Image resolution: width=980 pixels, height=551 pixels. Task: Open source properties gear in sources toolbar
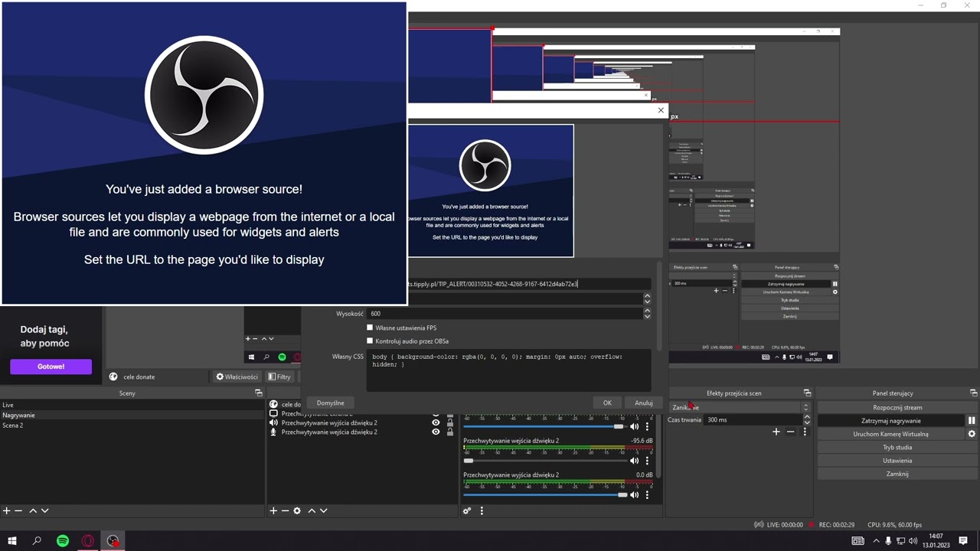[297, 510]
